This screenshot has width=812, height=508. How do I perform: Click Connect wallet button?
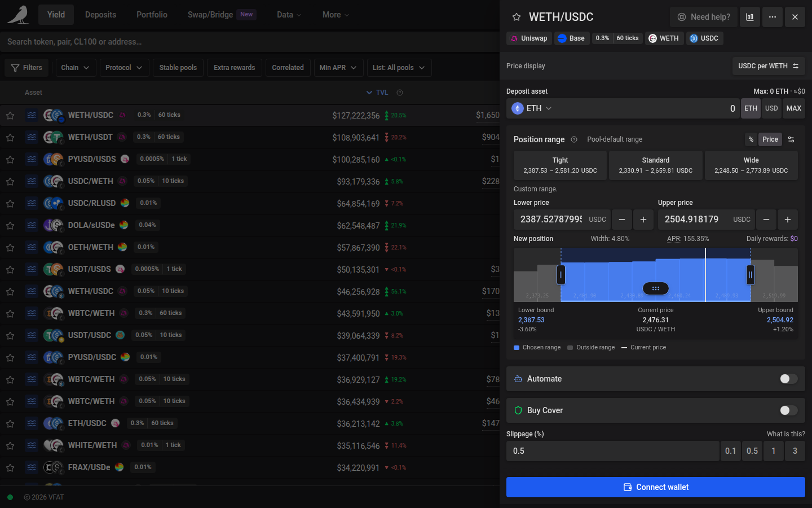(655, 487)
